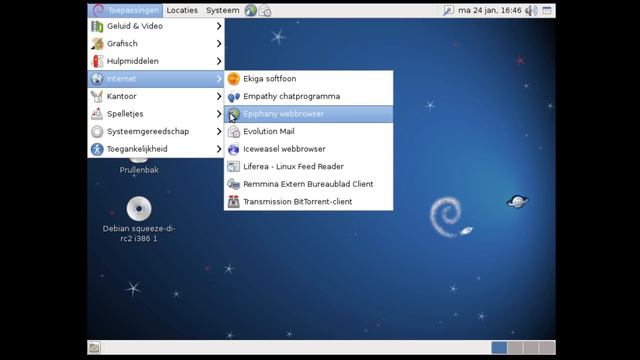Click the Grafisch category icon
Image resolution: width=640 pixels, height=360 pixels.
click(x=97, y=44)
